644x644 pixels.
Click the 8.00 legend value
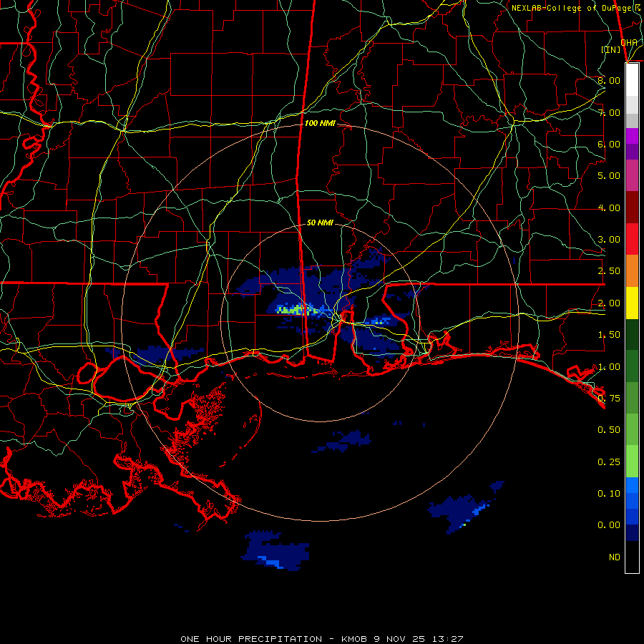click(x=609, y=80)
